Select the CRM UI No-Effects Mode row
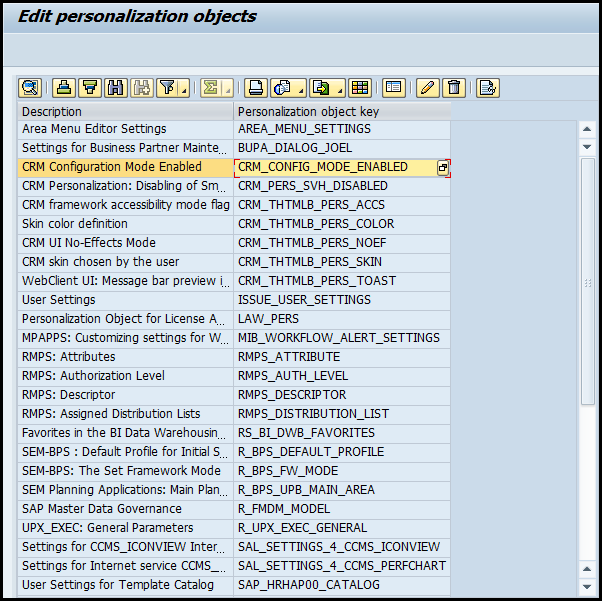The width and height of the screenshot is (602, 601). tap(126, 243)
